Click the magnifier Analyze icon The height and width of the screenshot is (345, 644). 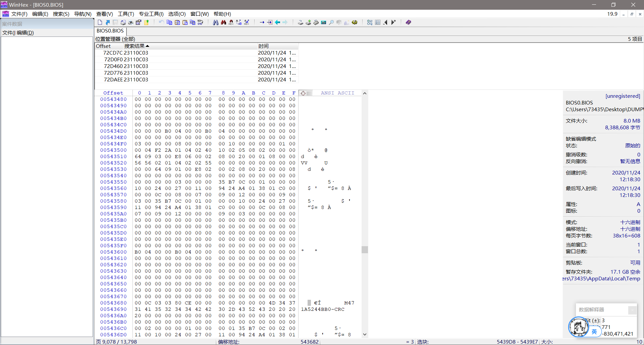tap(331, 22)
